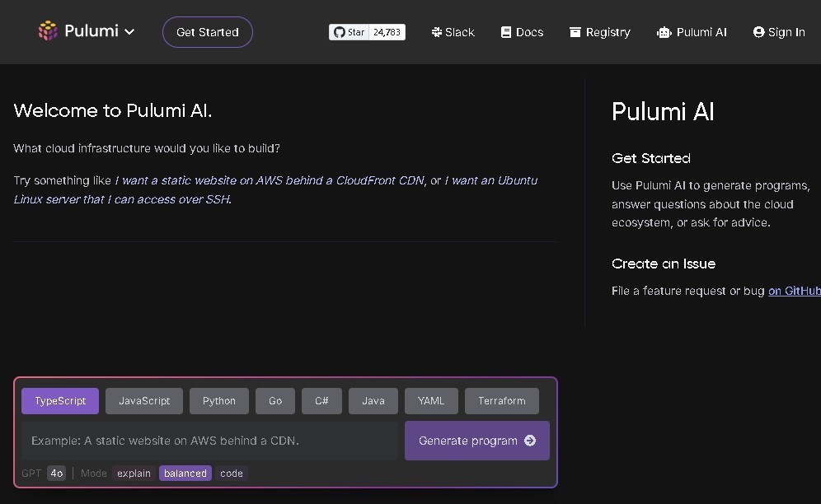
Task: Click the Docs book icon
Action: (x=506, y=32)
